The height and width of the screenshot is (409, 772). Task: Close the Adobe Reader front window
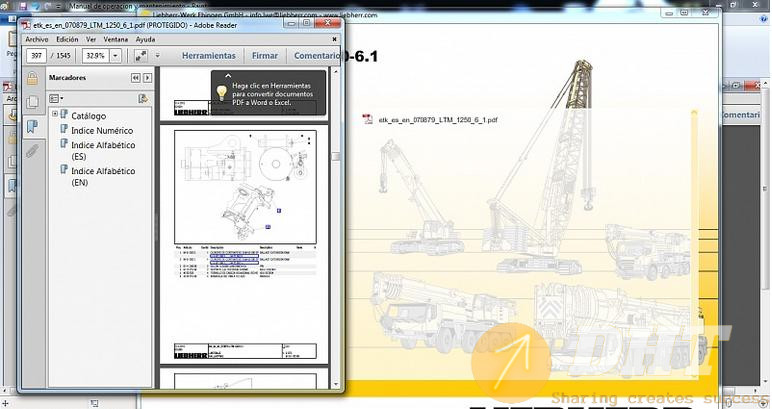pos(327,23)
